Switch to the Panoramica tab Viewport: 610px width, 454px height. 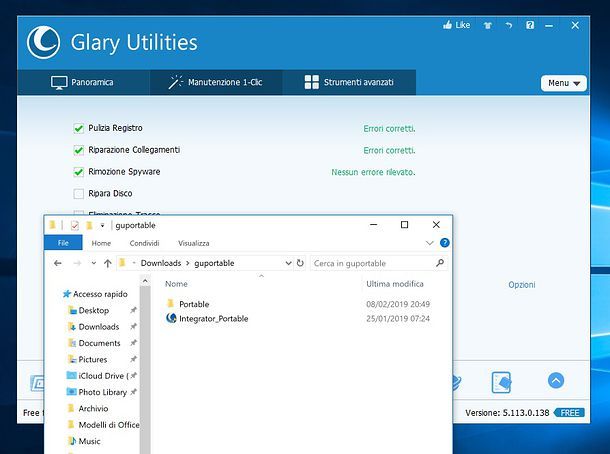coord(82,82)
